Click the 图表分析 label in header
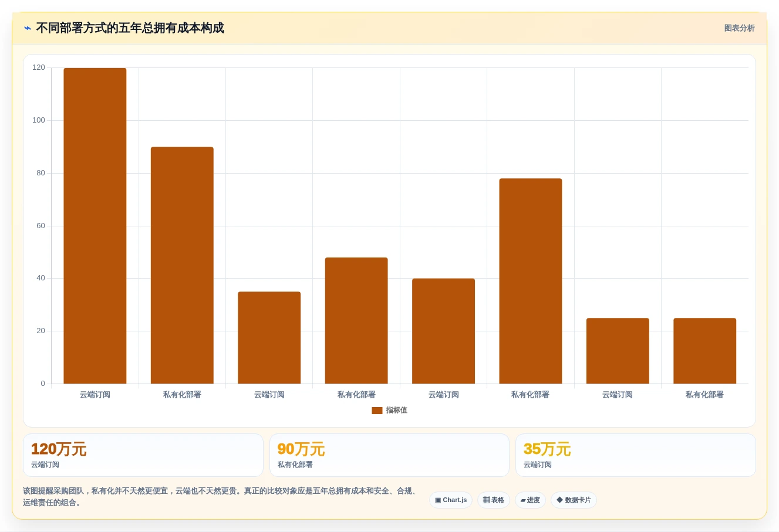Screen dimensions: 779x532 [739, 28]
